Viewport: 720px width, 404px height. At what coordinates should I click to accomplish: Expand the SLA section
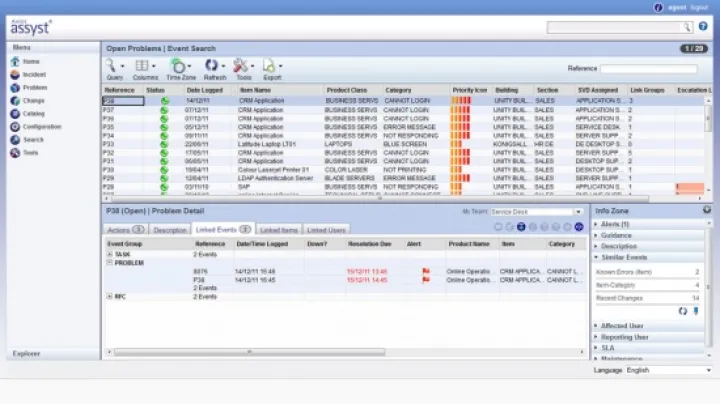point(596,348)
